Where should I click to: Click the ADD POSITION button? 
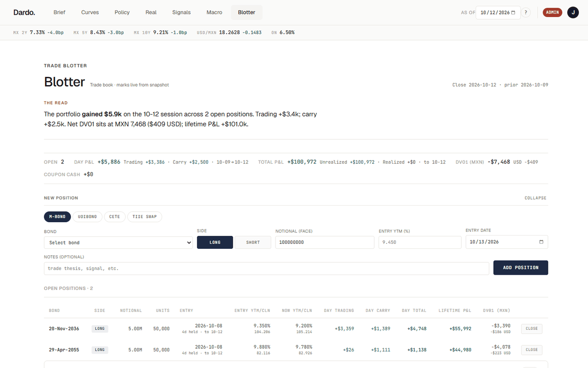(x=520, y=268)
